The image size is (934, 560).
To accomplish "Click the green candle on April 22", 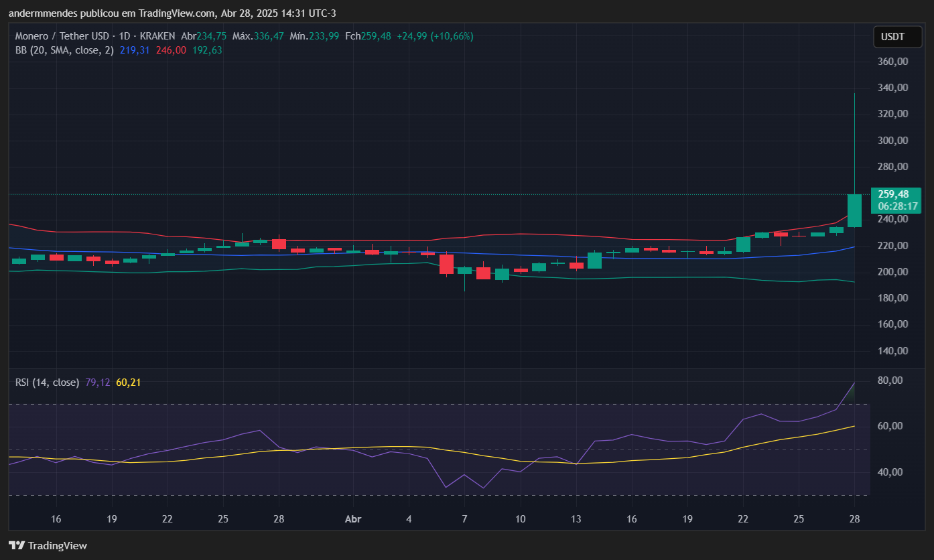I will click(x=743, y=244).
